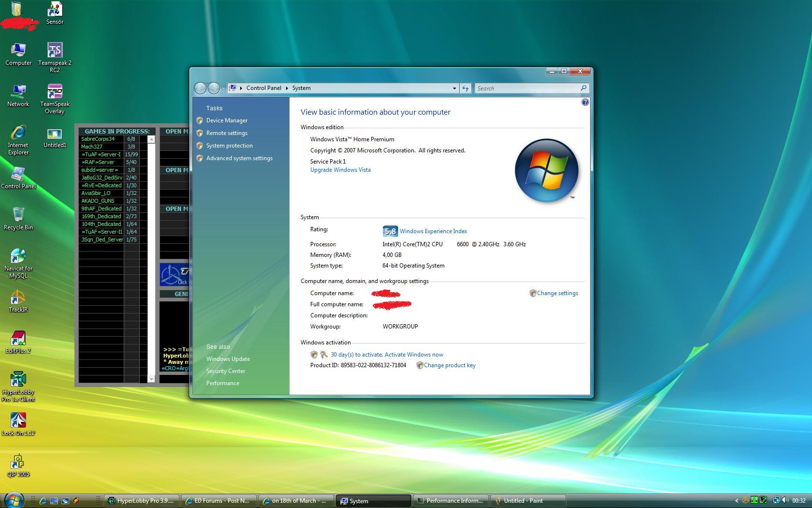Click the taskbar clock 00:32
The height and width of the screenshot is (508, 812).
[x=799, y=501]
